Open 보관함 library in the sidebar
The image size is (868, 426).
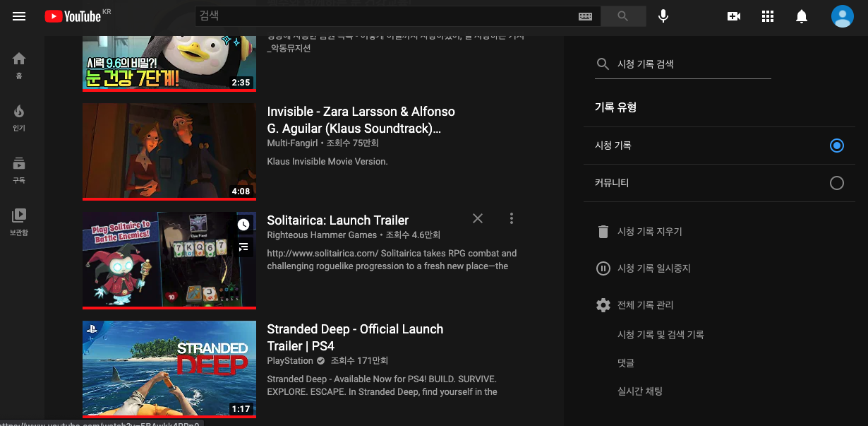coord(19,222)
